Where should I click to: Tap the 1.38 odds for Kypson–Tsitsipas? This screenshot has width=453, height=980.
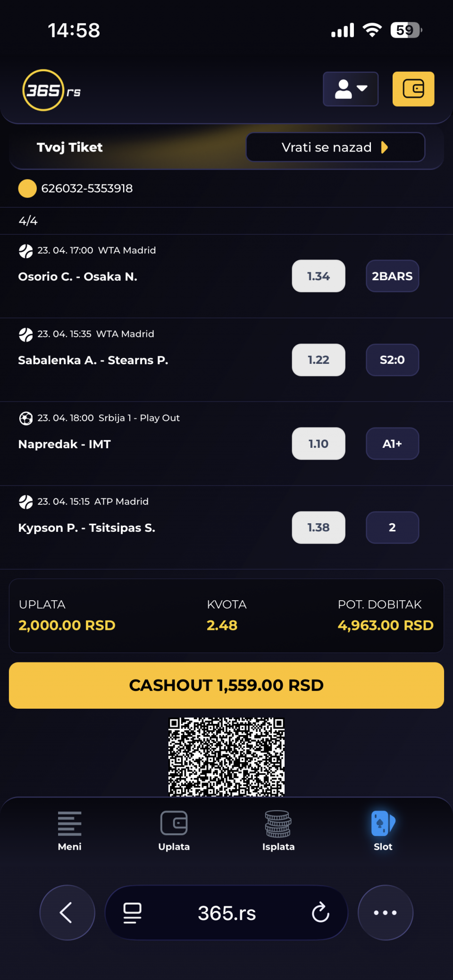319,528
